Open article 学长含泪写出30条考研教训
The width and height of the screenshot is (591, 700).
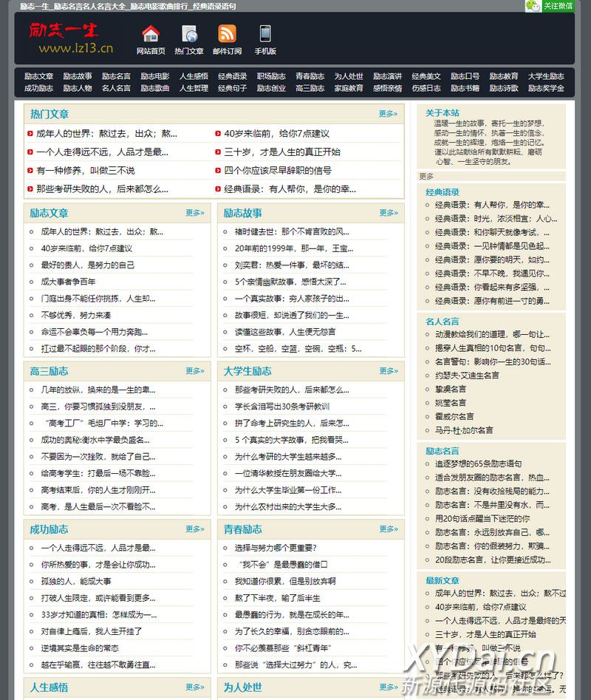(x=282, y=407)
